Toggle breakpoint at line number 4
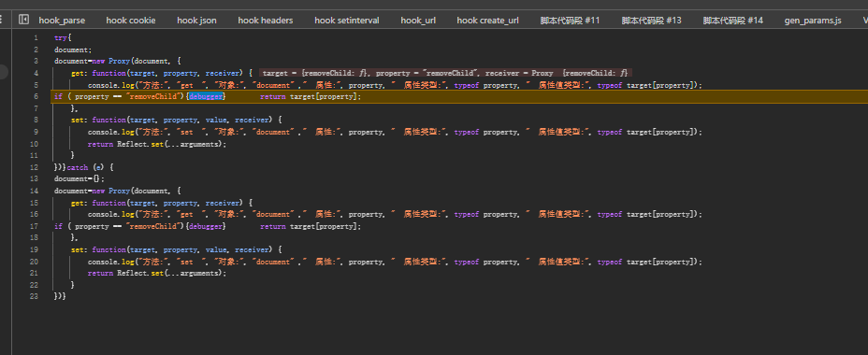Viewport: 868px width, 355px height. [36, 73]
